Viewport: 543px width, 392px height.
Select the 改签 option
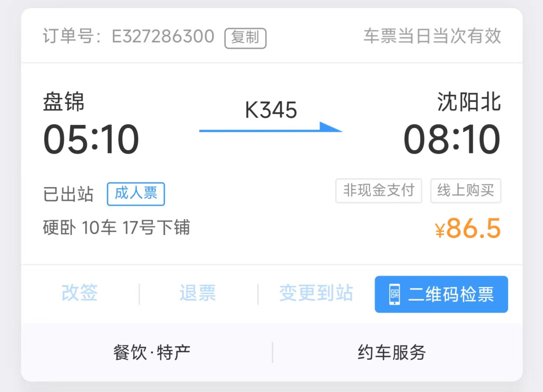click(x=80, y=293)
